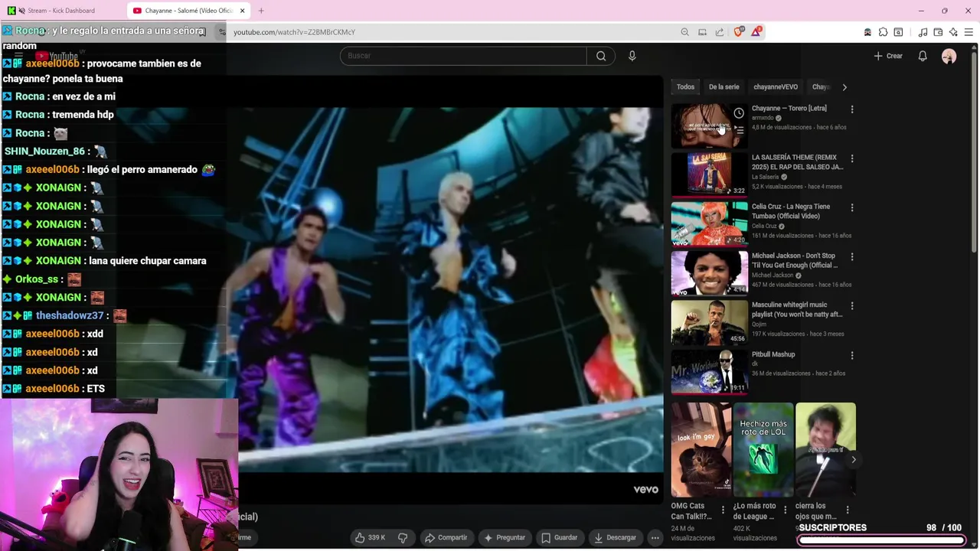Open the new tab with plus button
This screenshot has width=980, height=551.
pyautogui.click(x=261, y=11)
